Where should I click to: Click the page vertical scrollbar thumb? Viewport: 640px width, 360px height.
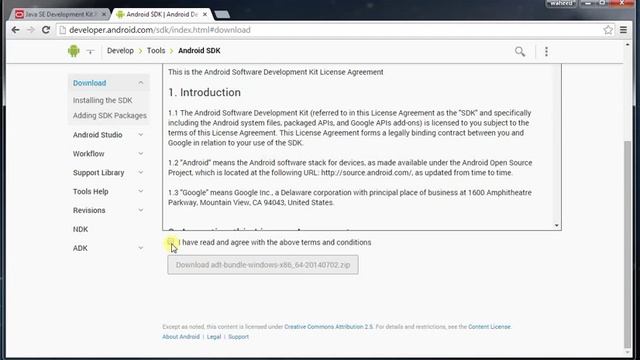pyautogui.click(x=628, y=243)
